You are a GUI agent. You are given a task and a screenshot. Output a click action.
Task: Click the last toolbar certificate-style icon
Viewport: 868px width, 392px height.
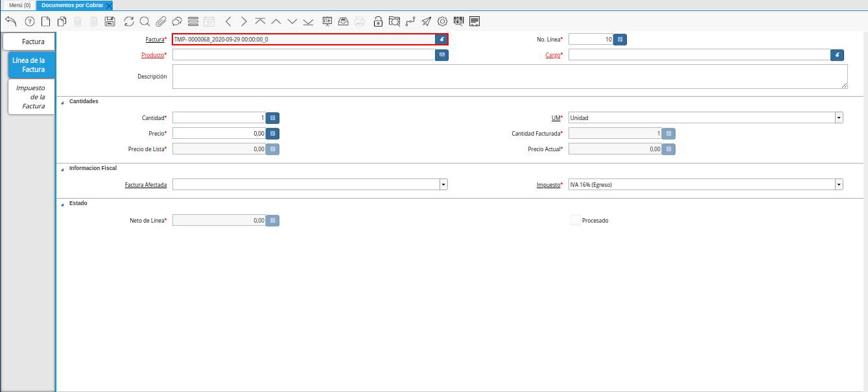tap(475, 21)
